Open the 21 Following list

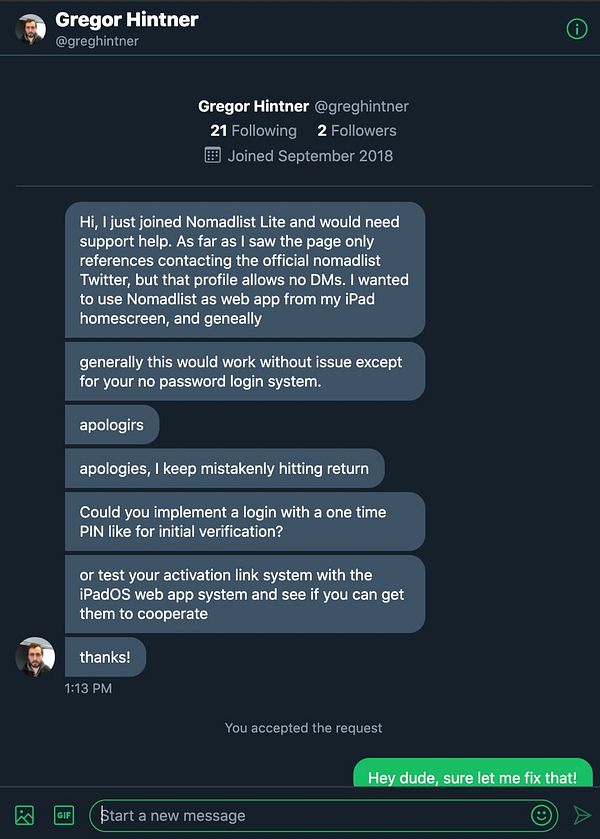(x=253, y=130)
